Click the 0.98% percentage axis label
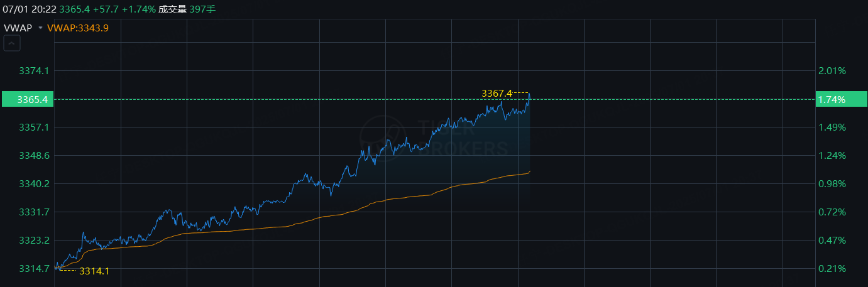Screen dimensions: 868x287 832,184
